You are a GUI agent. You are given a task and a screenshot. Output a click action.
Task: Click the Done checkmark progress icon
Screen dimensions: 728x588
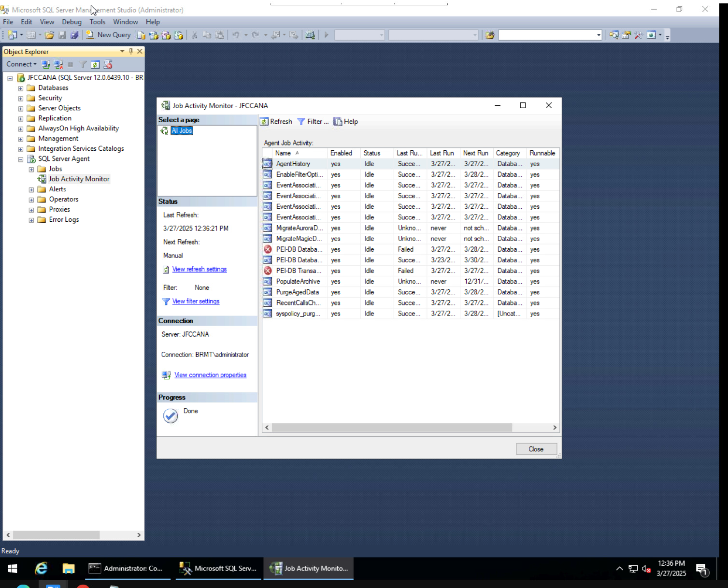pos(171,416)
